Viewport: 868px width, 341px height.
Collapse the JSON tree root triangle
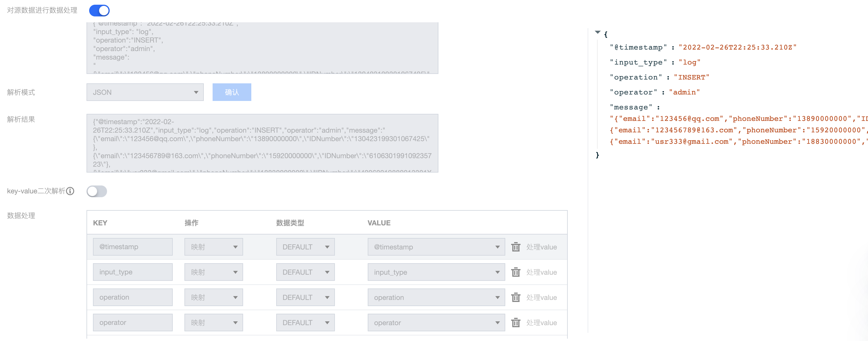tap(597, 32)
